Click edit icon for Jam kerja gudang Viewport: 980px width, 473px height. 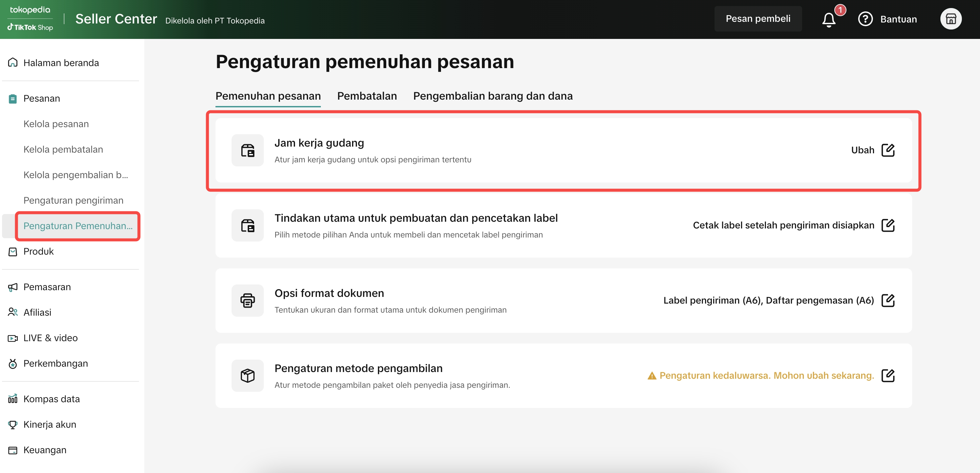[x=888, y=150]
